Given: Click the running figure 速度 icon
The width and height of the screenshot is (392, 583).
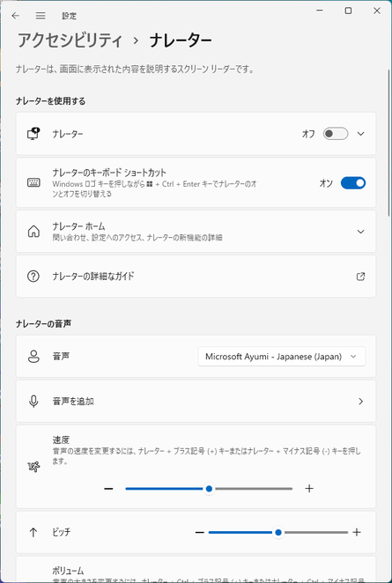Looking at the screenshot, I should pos(33,467).
